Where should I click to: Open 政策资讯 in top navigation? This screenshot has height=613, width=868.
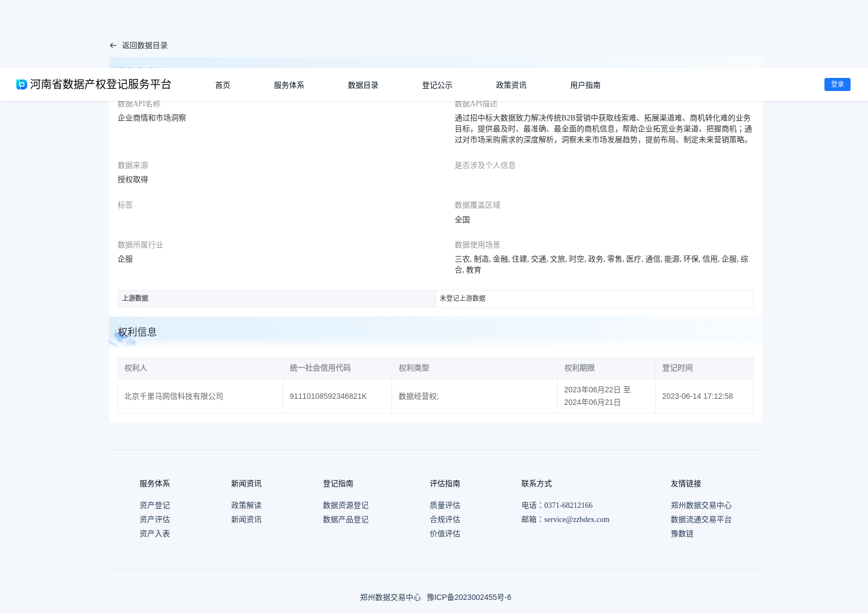click(x=511, y=85)
